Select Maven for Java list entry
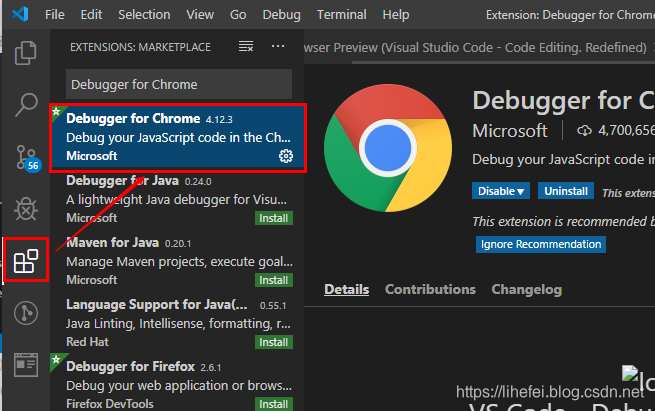Screen dimensions: 655x411 [x=178, y=261]
